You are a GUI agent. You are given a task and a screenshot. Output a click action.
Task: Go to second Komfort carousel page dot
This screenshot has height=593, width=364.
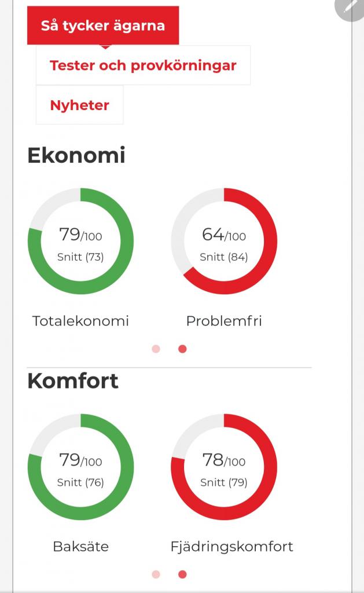[x=182, y=574]
